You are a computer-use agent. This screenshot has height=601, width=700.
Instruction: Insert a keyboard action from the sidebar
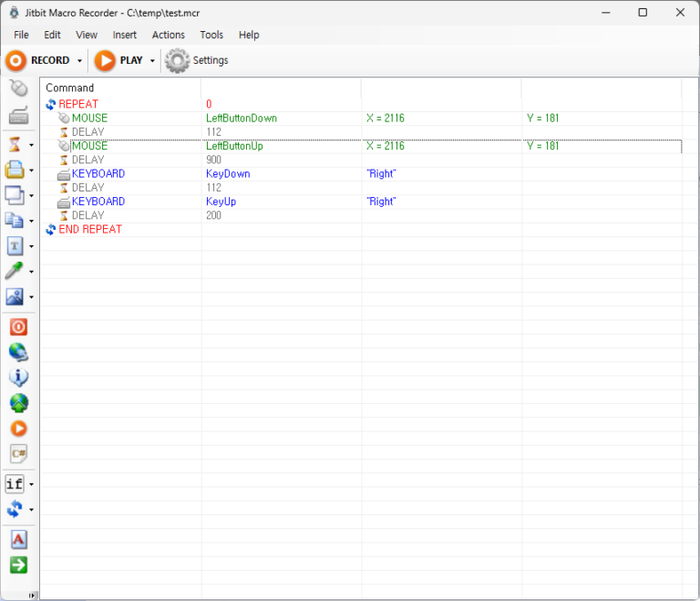[18, 115]
